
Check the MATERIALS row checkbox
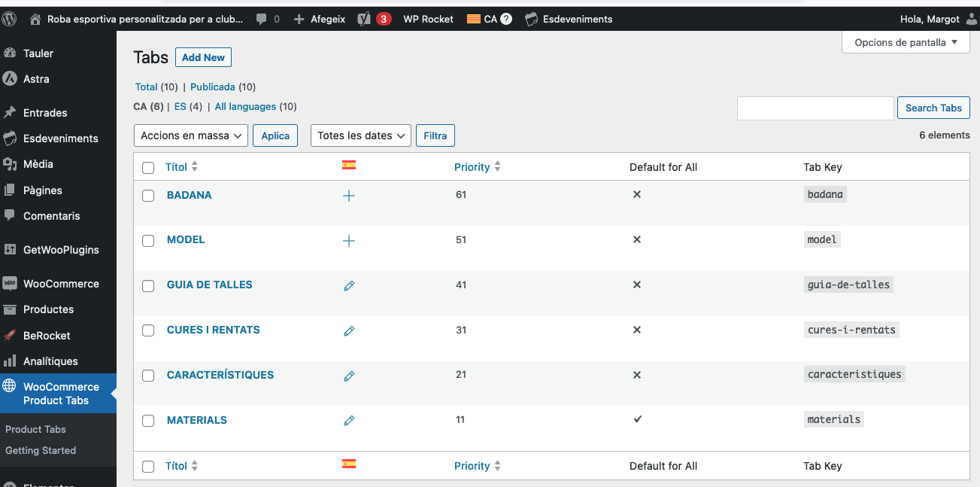(x=148, y=421)
